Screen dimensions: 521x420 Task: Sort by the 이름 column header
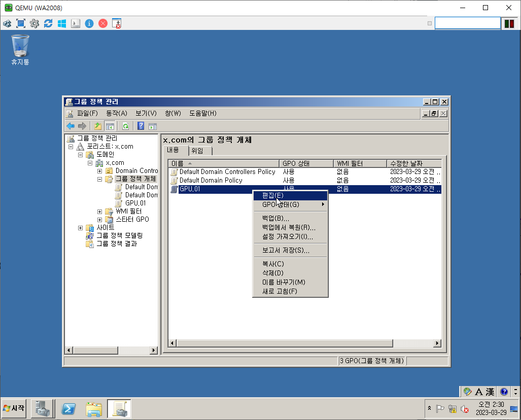point(224,163)
